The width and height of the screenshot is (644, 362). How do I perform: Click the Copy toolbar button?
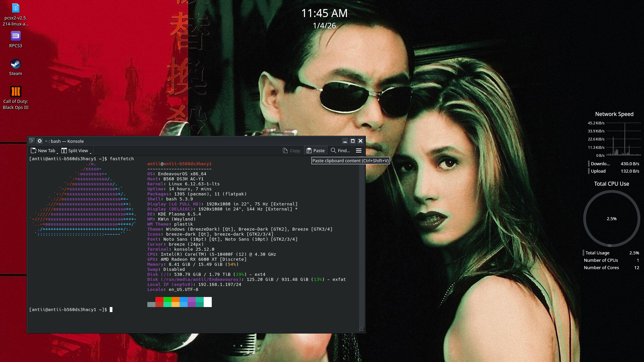(291, 150)
